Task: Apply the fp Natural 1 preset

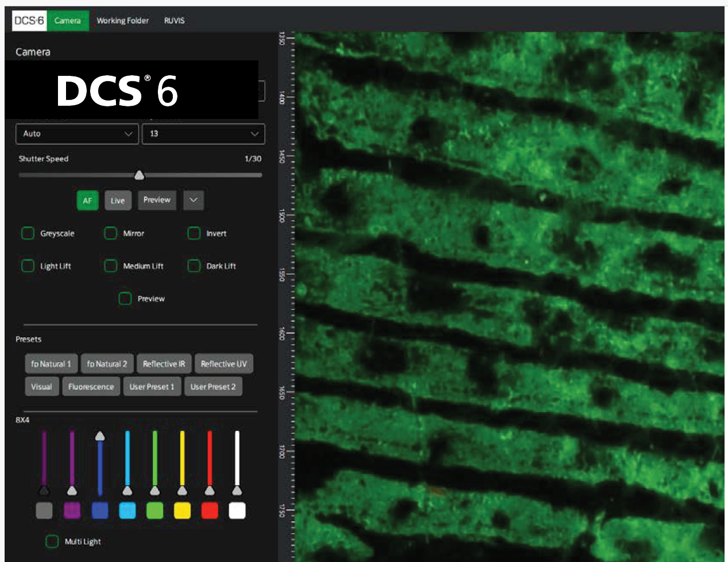Action: (51, 364)
